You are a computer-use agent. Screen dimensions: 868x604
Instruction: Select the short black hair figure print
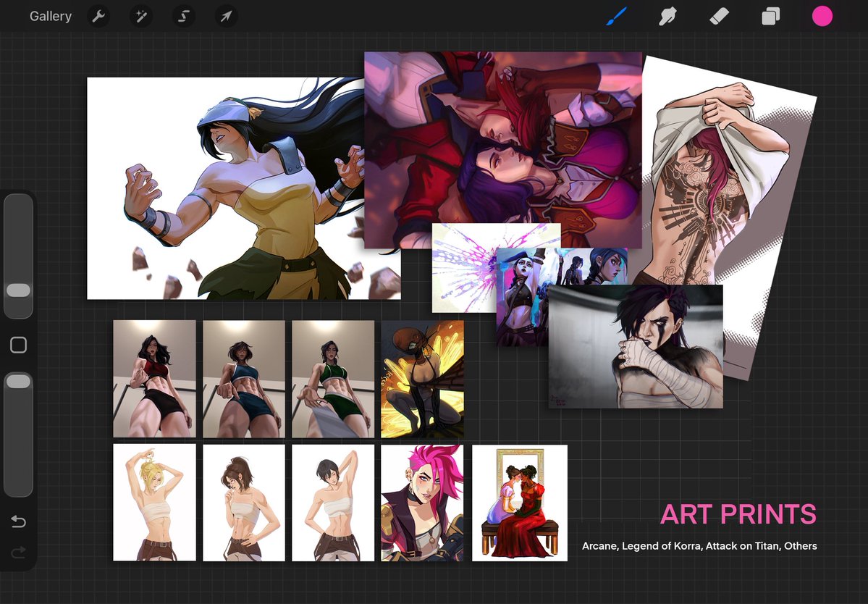pos(333,502)
